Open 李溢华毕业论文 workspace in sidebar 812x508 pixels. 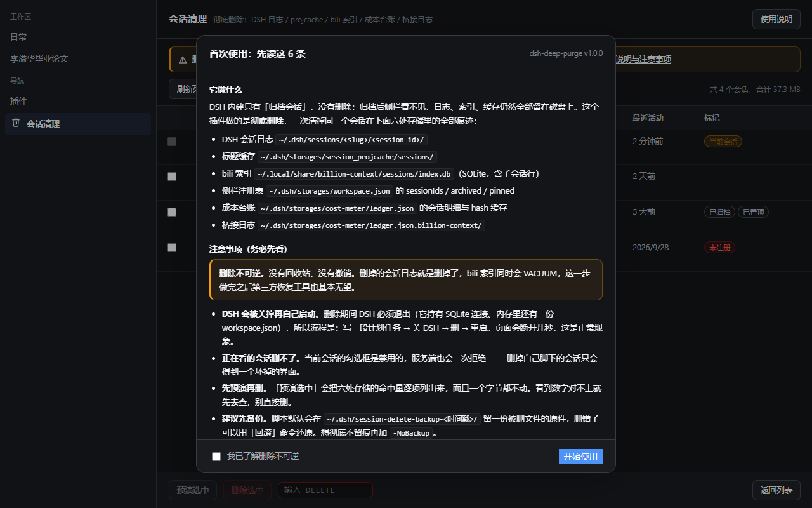[39, 58]
